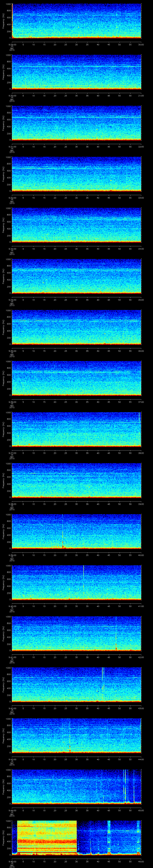Click the spectrogram panel starting at 9:40:00
The width and height of the screenshot is (153, 868).
(x=76, y=583)
